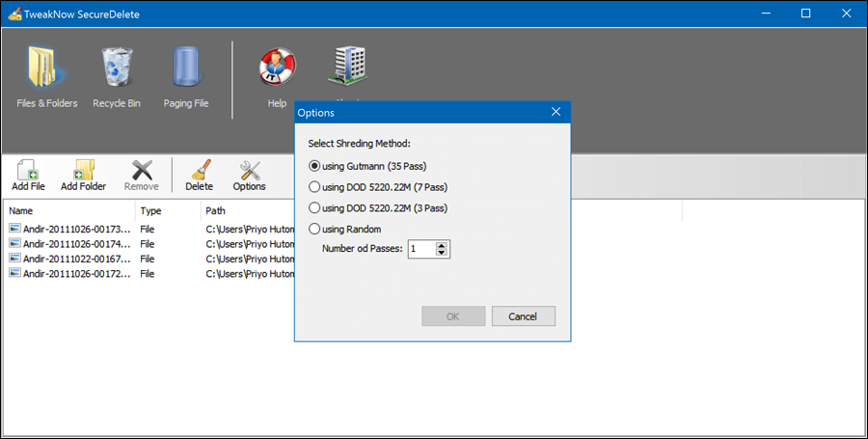This screenshot has width=868, height=439.
Task: Increase Number od Passes with up arrow
Action: 441,245
